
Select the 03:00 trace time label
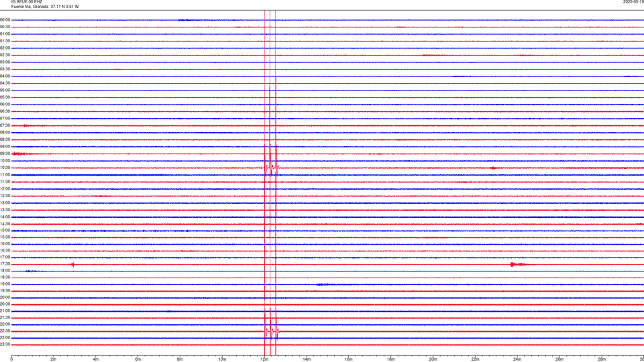[5, 62]
